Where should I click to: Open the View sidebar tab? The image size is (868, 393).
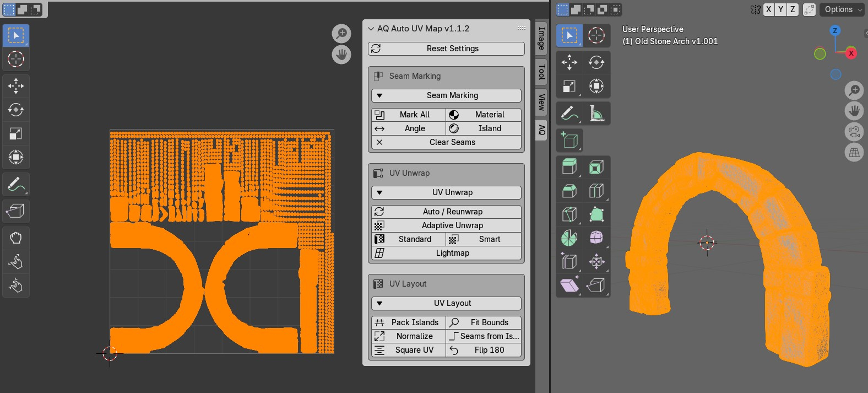pyautogui.click(x=541, y=102)
